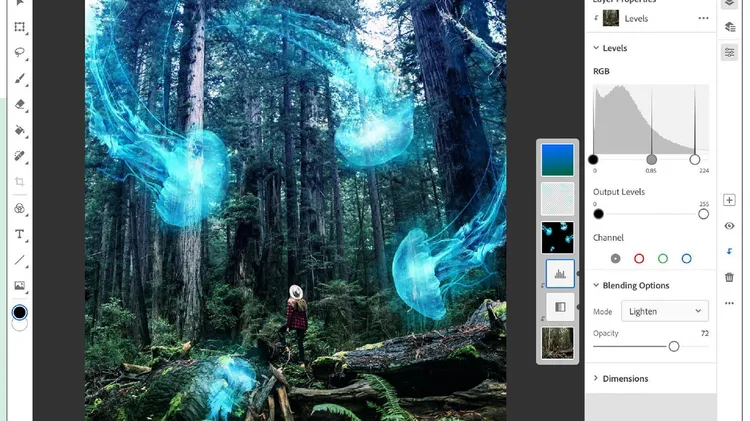The height and width of the screenshot is (421, 750).
Task: Expand the Dimensions section
Action: pyautogui.click(x=596, y=378)
